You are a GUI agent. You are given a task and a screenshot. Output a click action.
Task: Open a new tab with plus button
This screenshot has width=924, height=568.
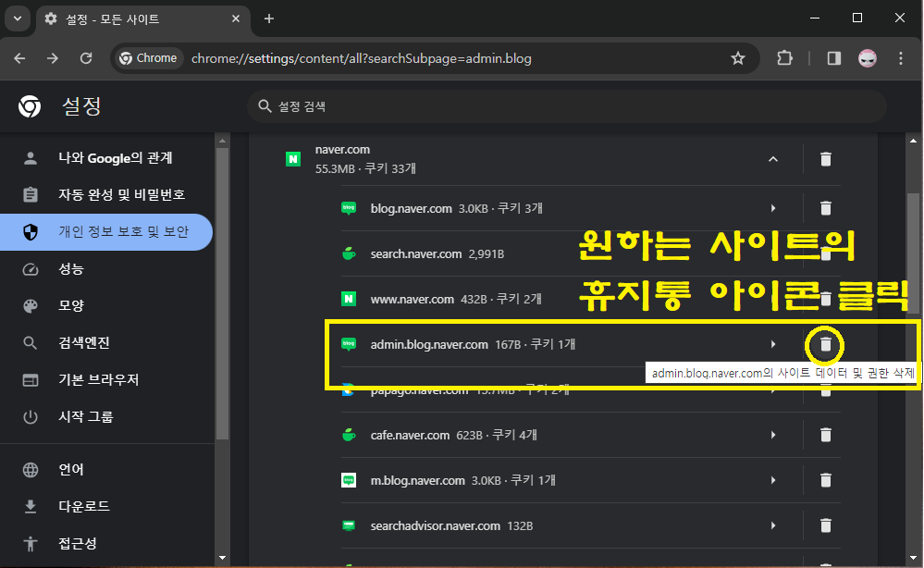[269, 19]
